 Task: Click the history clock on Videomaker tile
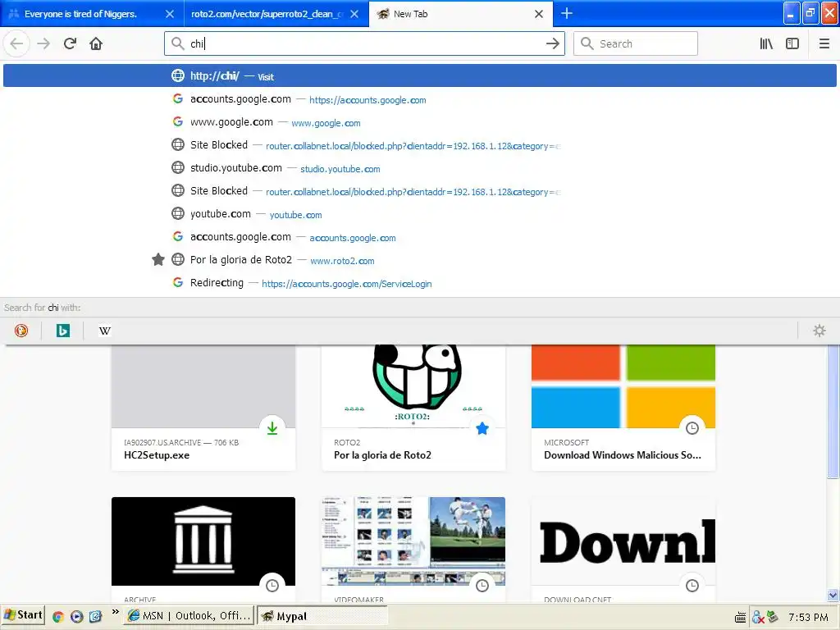click(482, 586)
